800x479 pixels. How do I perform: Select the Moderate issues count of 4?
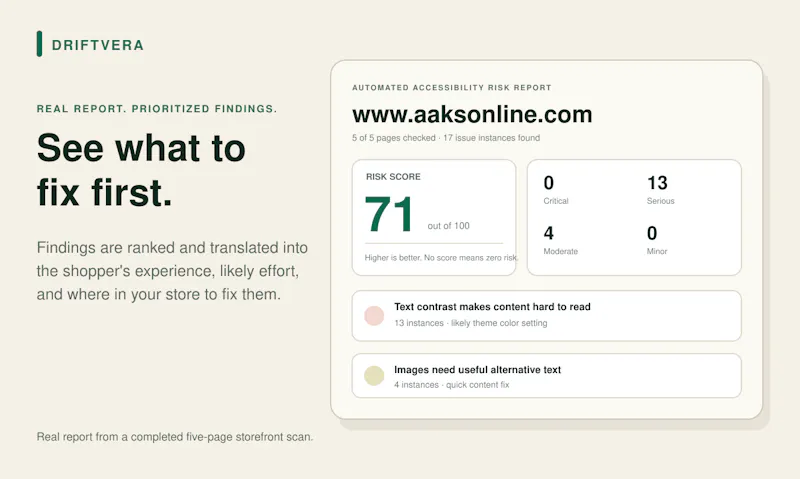tap(548, 233)
